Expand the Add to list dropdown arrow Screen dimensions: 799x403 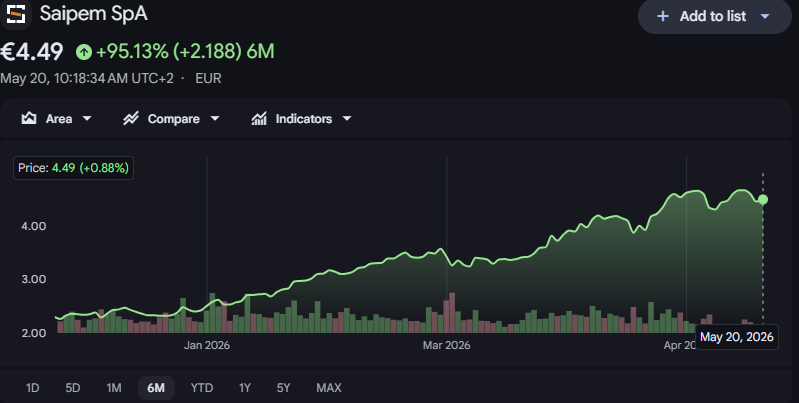(765, 16)
